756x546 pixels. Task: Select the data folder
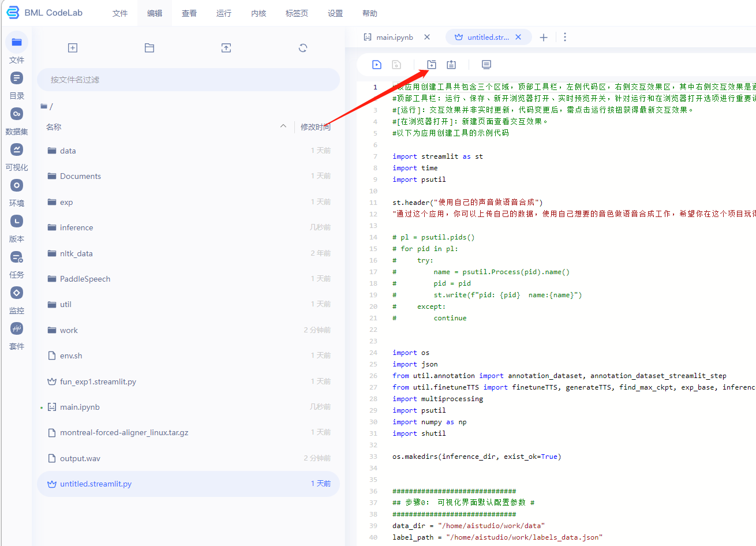(x=188, y=151)
